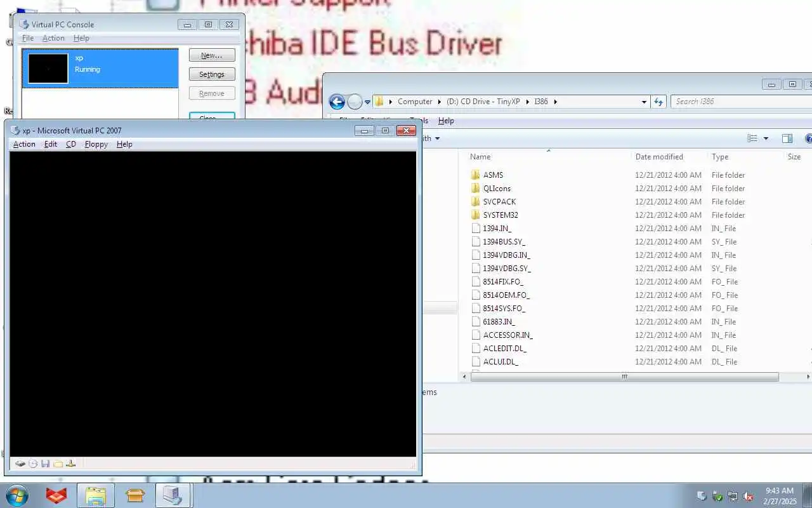Image resolution: width=812 pixels, height=508 pixels.
Task: Open the recent pages dropdown arrow
Action: (367, 102)
